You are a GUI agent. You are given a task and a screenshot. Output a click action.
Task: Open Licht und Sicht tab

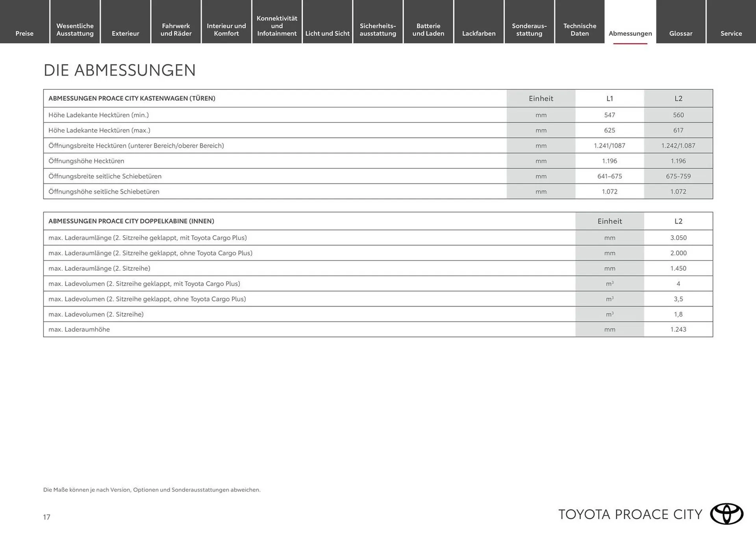327,33
